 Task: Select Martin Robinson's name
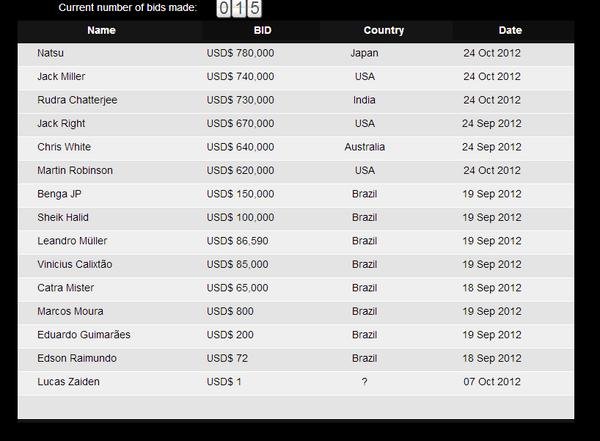[75, 170]
